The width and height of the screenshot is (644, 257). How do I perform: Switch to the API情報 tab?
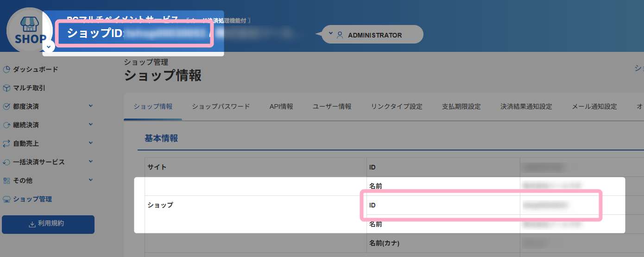pos(281,107)
